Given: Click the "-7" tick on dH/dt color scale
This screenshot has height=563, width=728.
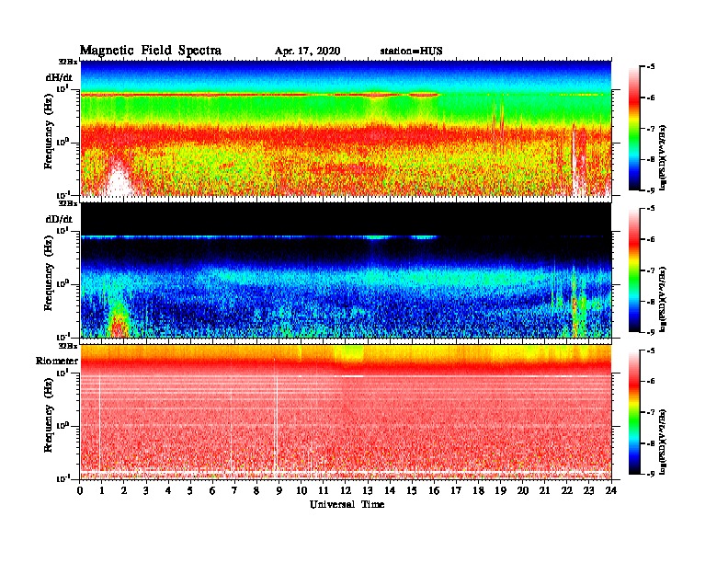Looking at the screenshot, I should [651, 129].
